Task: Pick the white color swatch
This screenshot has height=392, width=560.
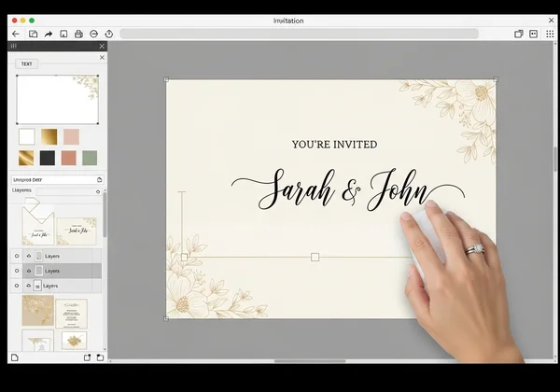Action: pyautogui.click(x=27, y=136)
